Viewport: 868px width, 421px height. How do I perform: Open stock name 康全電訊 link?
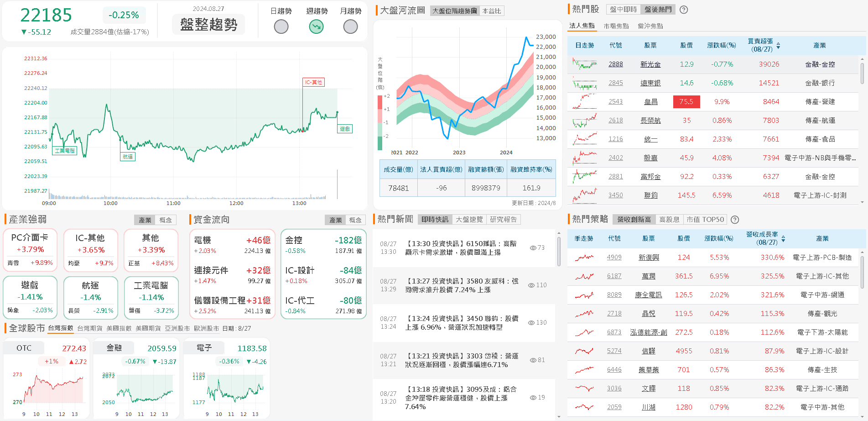(649, 295)
